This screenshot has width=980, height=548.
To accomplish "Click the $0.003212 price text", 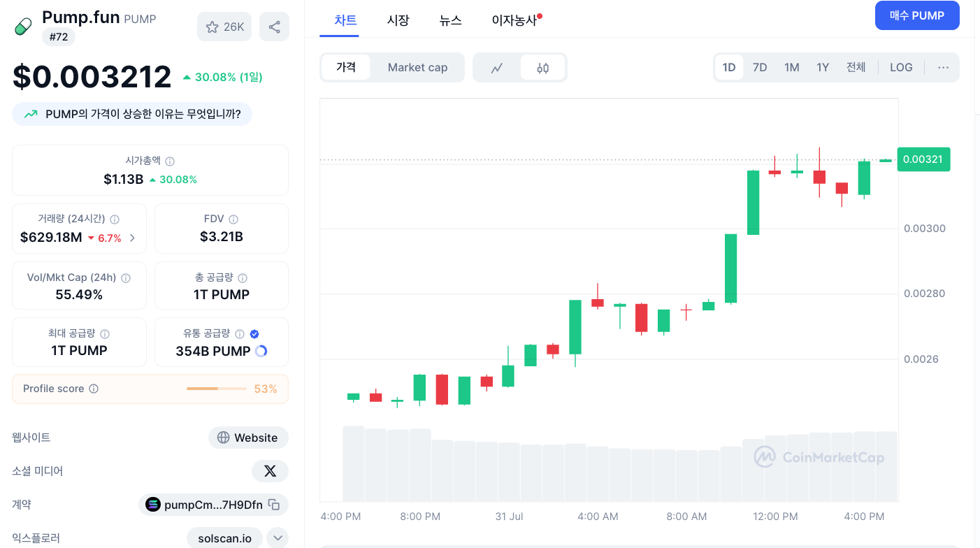I will 92,77.
